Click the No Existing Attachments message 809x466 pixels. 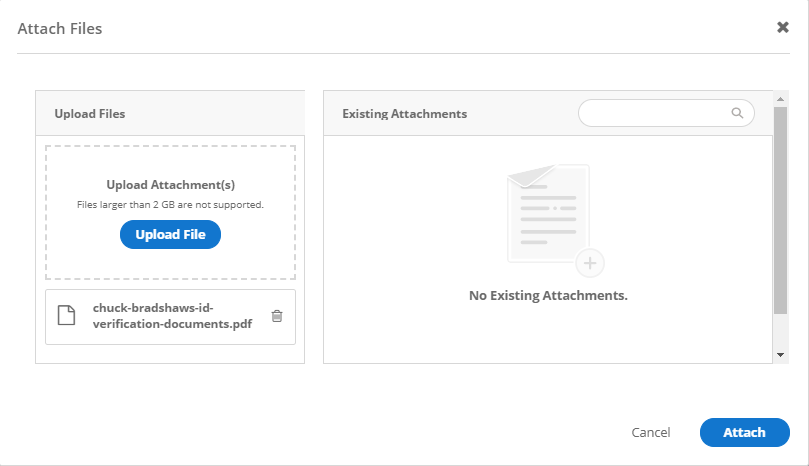[548, 296]
